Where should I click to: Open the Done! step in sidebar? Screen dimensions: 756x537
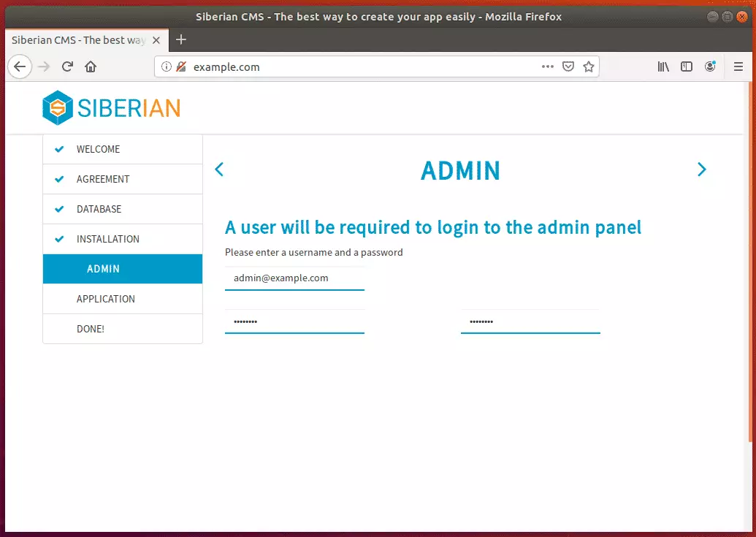(x=123, y=329)
